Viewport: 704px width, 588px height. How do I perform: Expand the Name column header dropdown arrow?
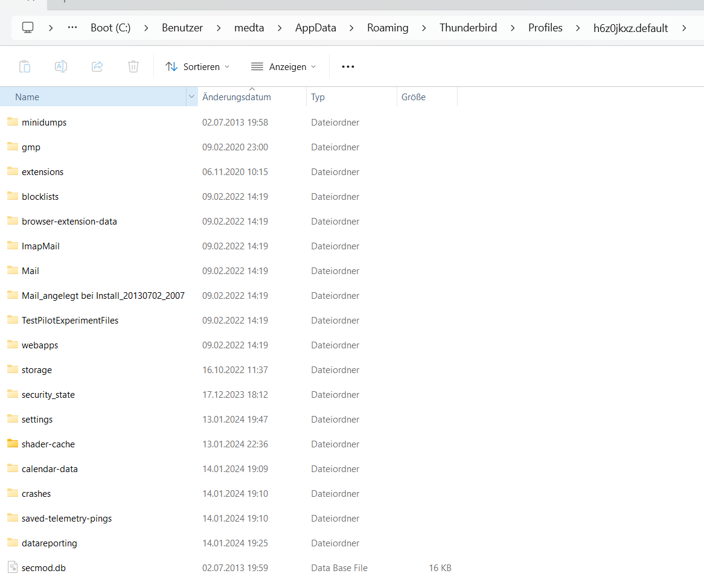tap(192, 97)
